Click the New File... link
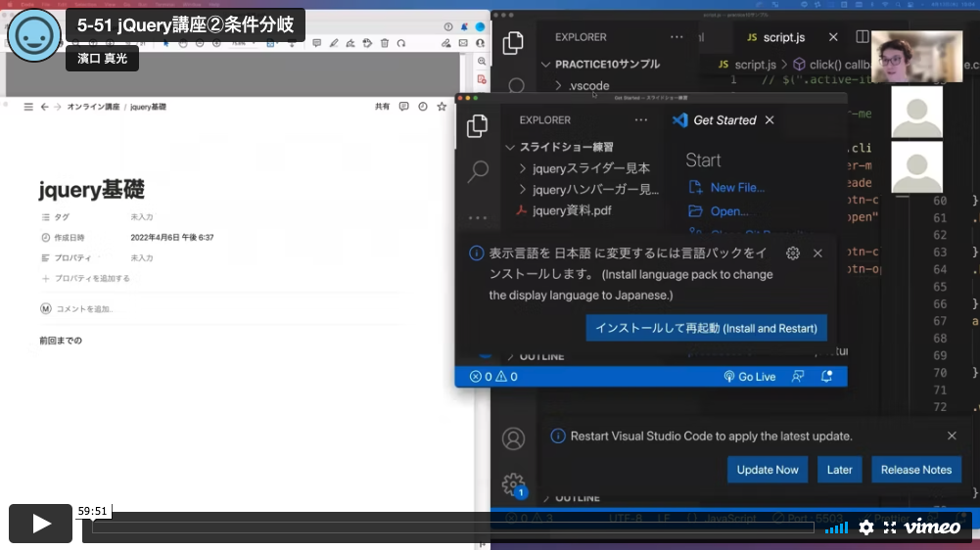The image size is (980, 550). click(737, 188)
